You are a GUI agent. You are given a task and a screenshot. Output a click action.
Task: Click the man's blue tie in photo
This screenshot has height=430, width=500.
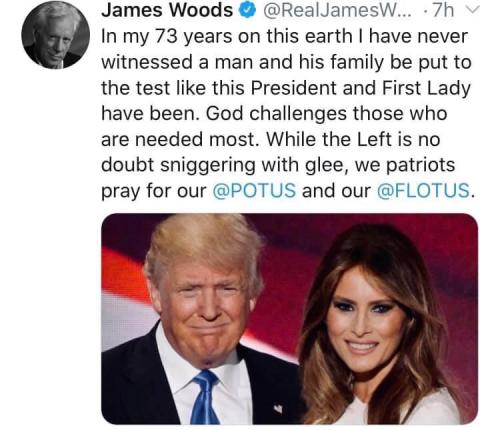206,397
